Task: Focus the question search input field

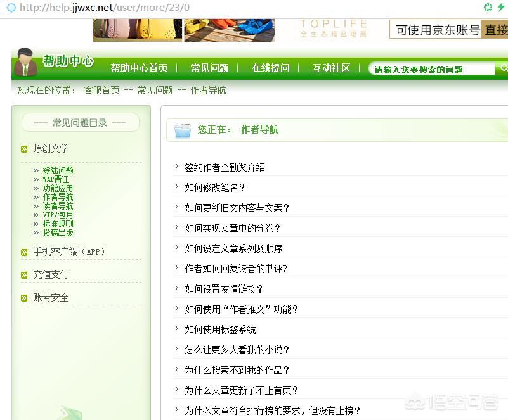Action: tap(433, 69)
